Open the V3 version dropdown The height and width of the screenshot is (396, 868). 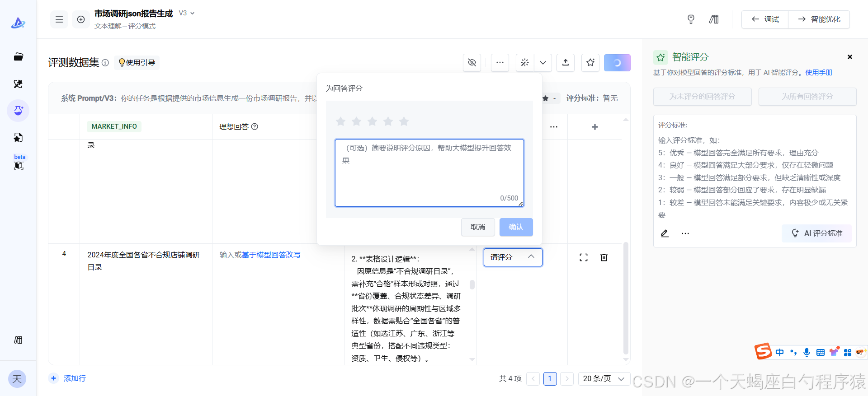click(x=187, y=14)
